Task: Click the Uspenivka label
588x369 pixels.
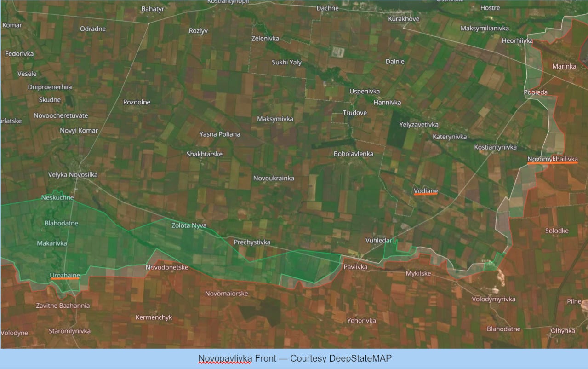Action: pyautogui.click(x=364, y=91)
